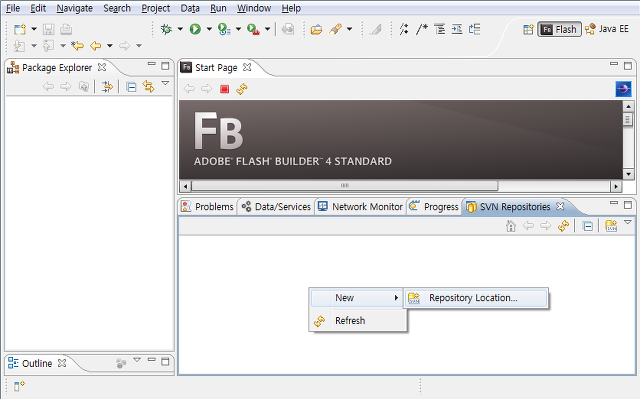The image size is (640, 399).
Task: Click the Search flashlight toolbar icon
Action: tap(335, 29)
